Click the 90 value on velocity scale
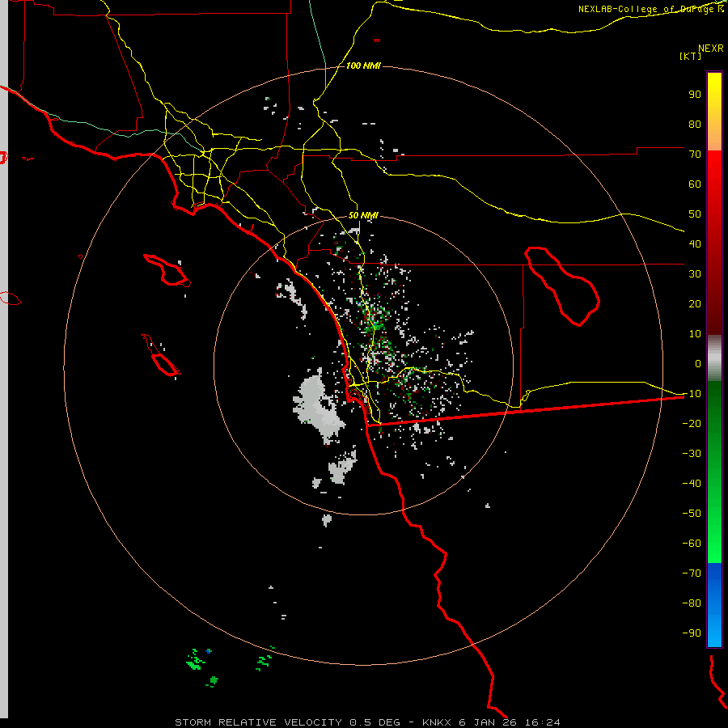 coord(695,95)
